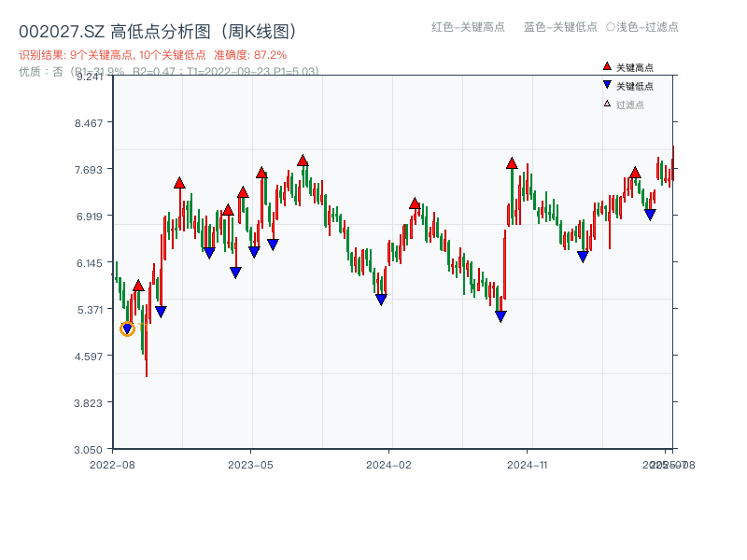Click the 准确度: 87.2% text

click(x=250, y=55)
